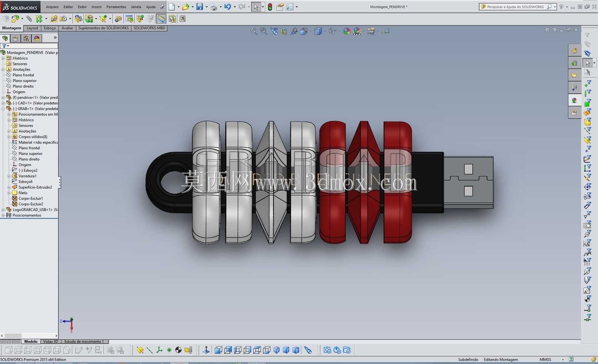The height and width of the screenshot is (364, 598).
Task: Expand the Varredura1 feature
Action: coord(9,176)
